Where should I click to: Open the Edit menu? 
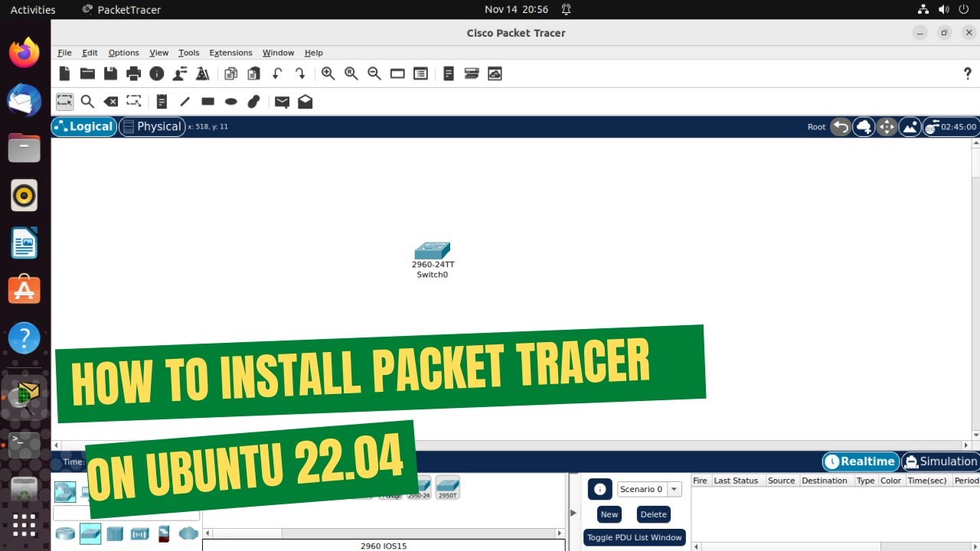tap(90, 53)
